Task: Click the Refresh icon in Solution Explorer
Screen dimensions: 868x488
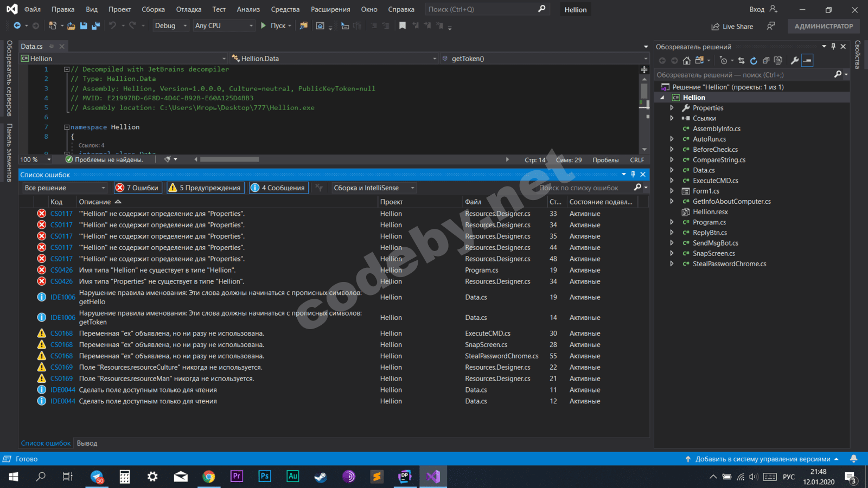Action: tap(754, 61)
